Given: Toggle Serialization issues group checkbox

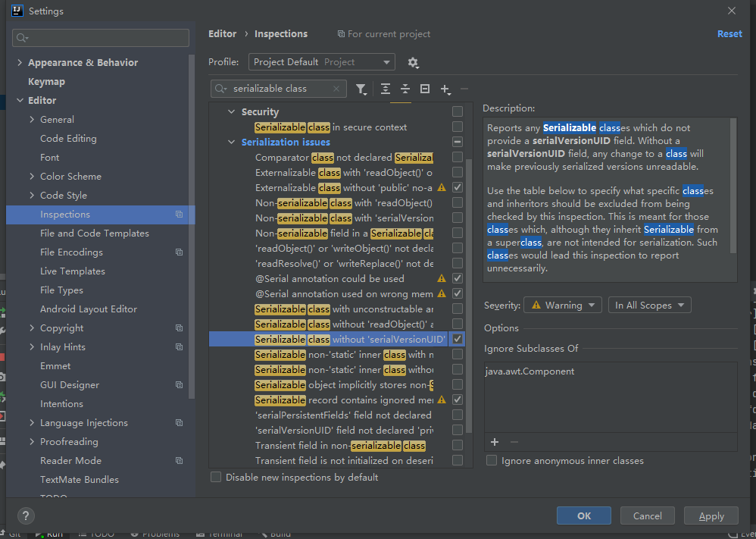Looking at the screenshot, I should click(458, 142).
